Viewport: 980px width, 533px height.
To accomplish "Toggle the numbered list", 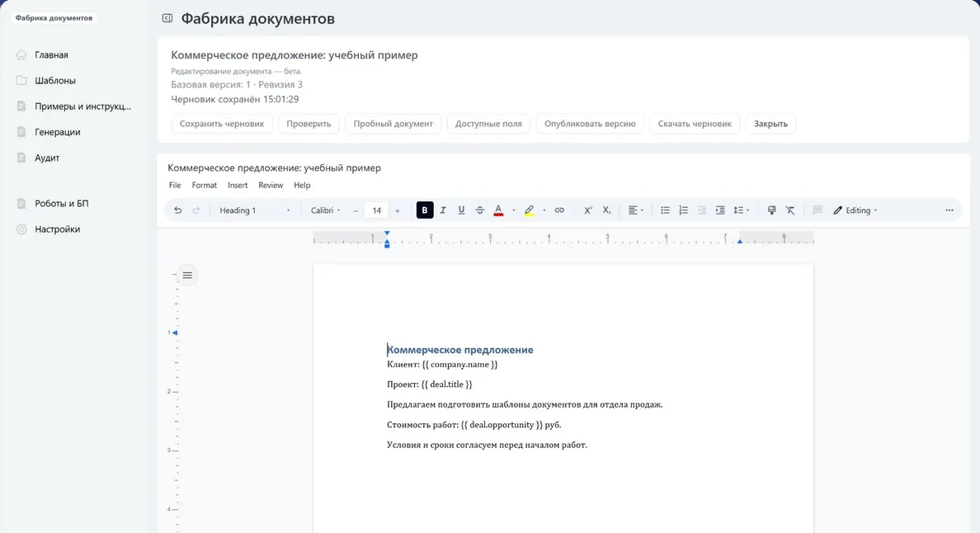I will pyautogui.click(x=684, y=210).
